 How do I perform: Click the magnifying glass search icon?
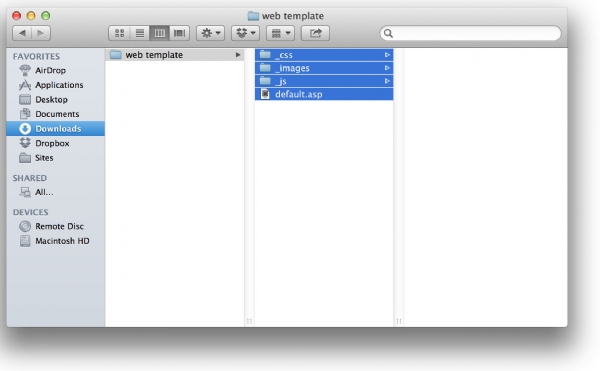coord(388,34)
